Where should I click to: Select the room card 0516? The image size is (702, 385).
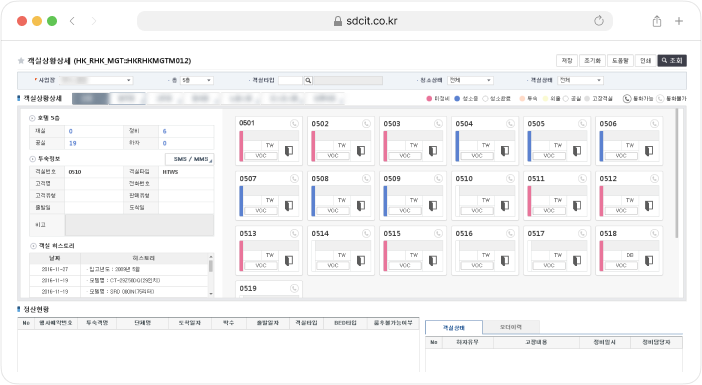(x=485, y=251)
